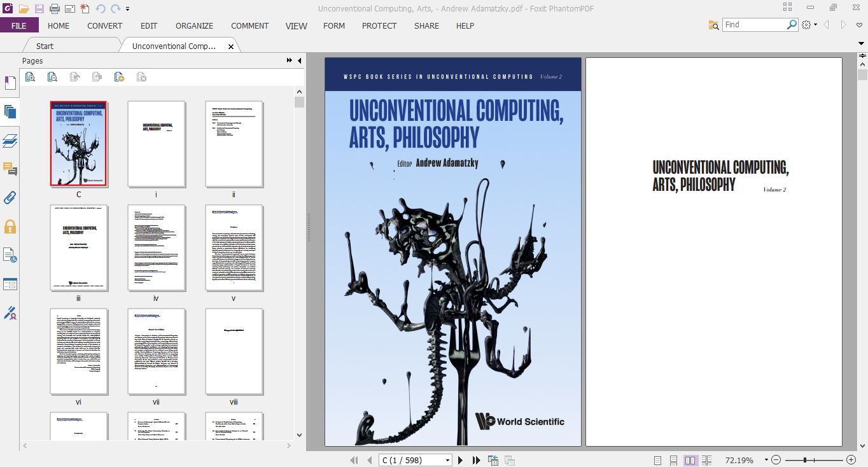Click the zoom out minus button
This screenshot has width=868, height=467.
pos(776,460)
